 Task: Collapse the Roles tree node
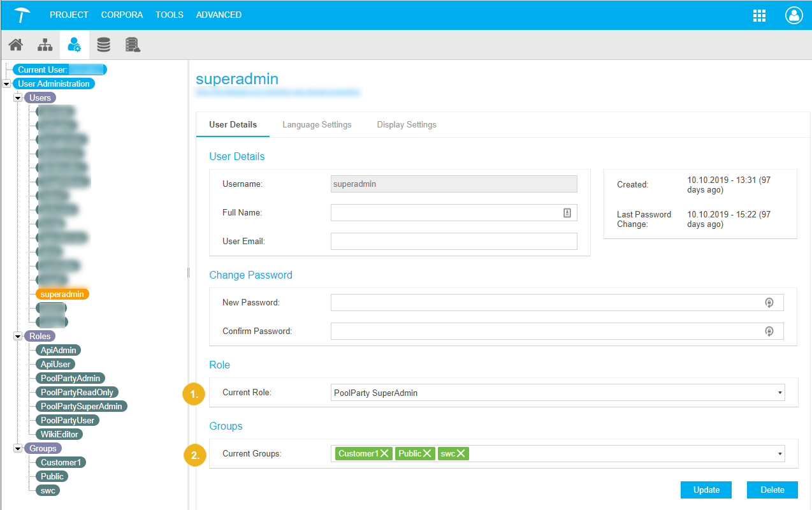(18, 336)
